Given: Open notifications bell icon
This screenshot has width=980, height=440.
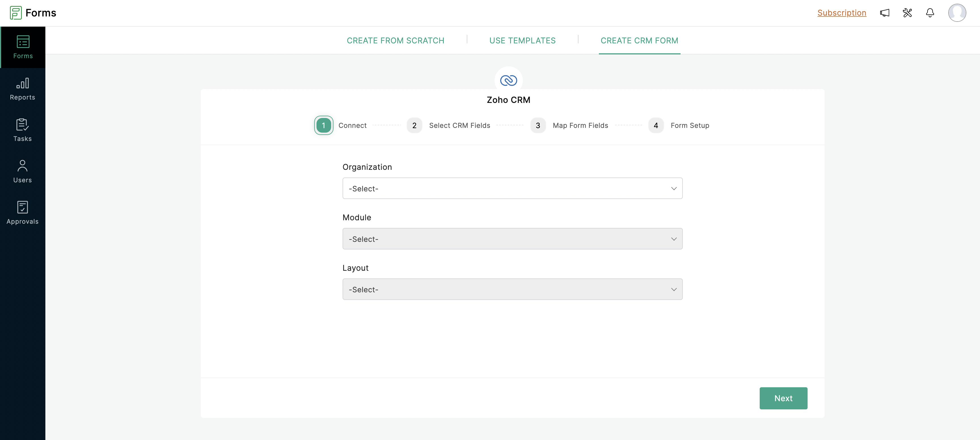Looking at the screenshot, I should (x=930, y=13).
